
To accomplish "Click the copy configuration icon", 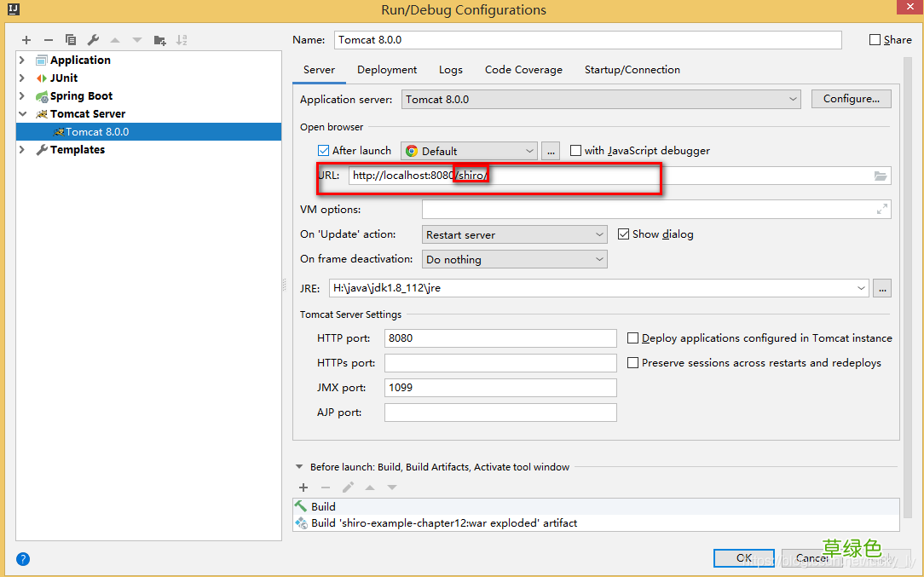I will click(x=71, y=40).
